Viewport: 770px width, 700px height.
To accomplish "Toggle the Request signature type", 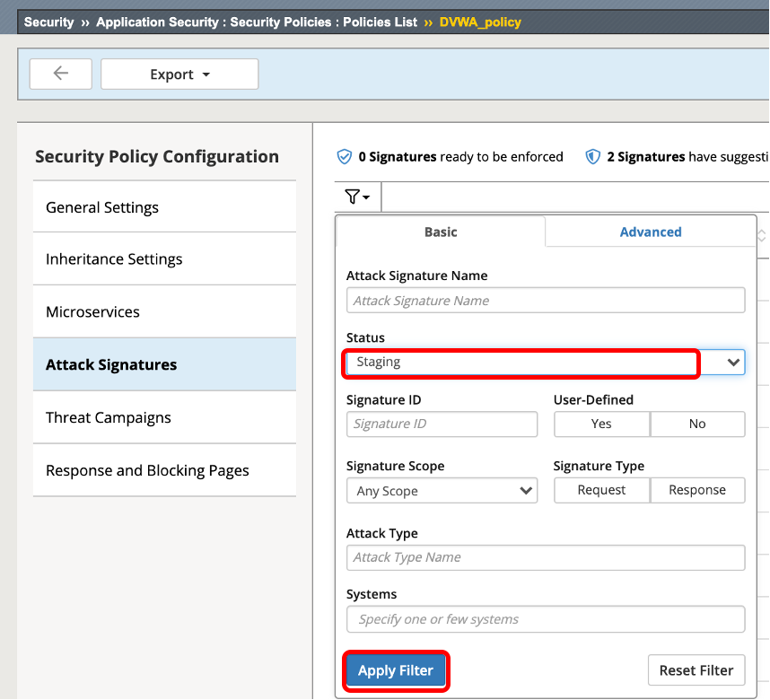I will click(601, 490).
